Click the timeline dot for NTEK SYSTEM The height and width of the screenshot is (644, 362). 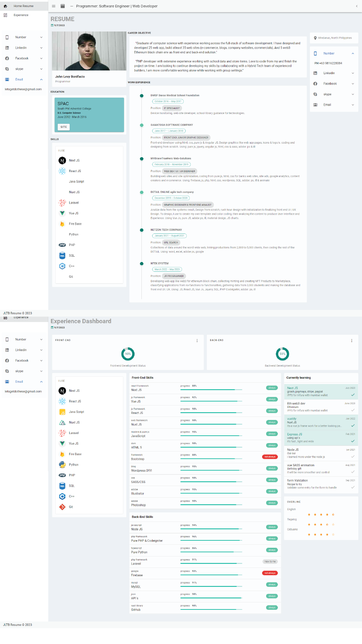click(142, 264)
